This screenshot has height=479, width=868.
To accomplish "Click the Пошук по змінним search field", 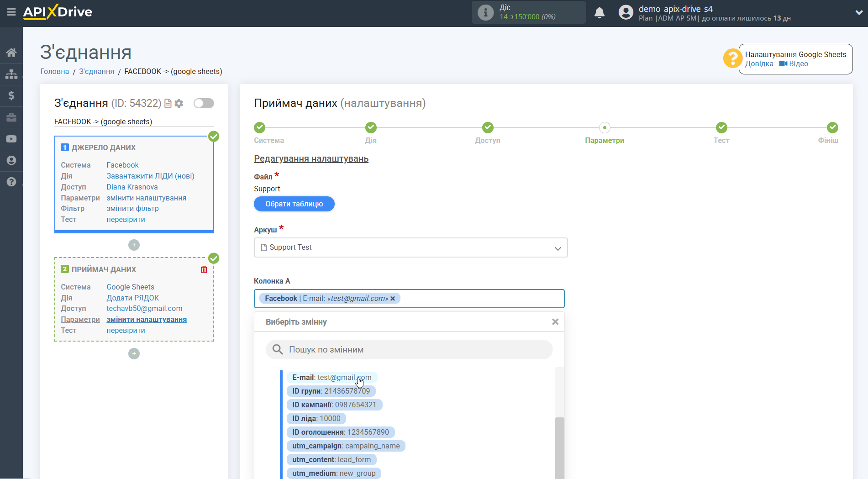I will click(x=409, y=350).
